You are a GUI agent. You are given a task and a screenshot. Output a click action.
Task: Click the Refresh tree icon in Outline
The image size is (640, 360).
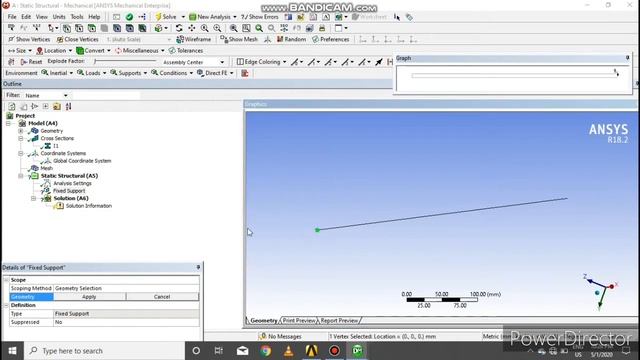[11, 107]
